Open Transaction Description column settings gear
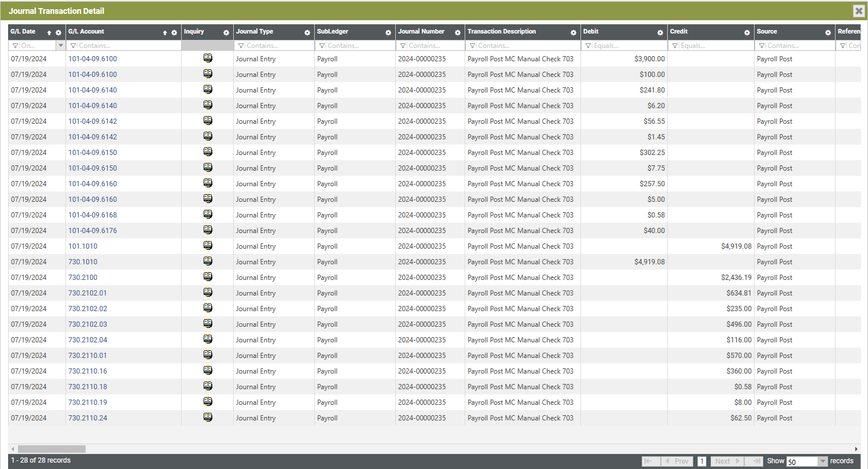868x469 pixels. pos(573,33)
